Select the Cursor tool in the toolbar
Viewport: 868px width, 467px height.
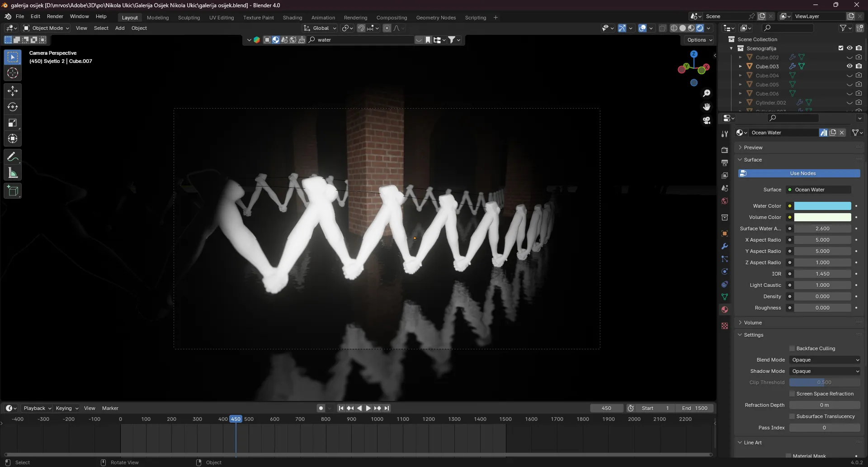pos(13,73)
